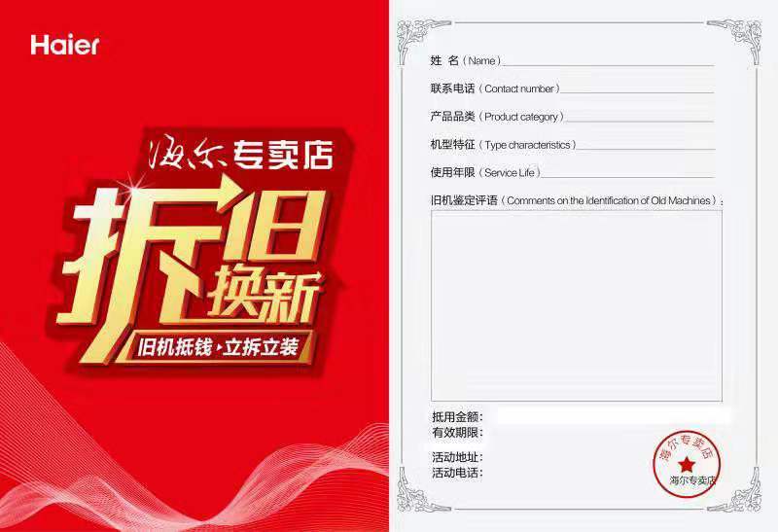778x532 pixels.
Task: Click the red 海尔专卖店 round stamp
Action: point(688,464)
